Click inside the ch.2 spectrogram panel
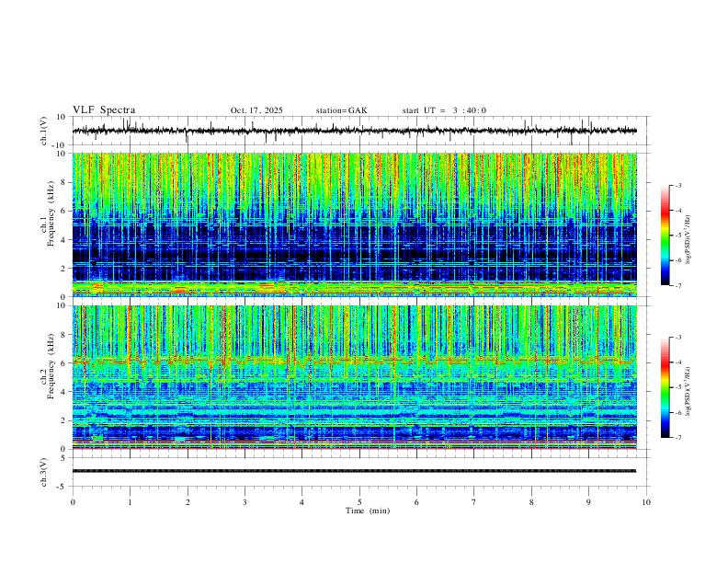 [354, 377]
